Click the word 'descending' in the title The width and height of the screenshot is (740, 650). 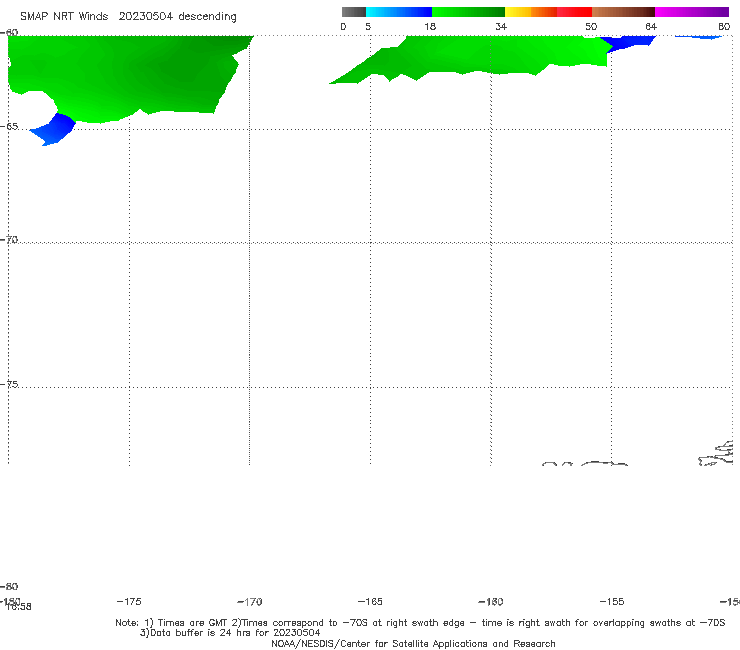click(207, 17)
